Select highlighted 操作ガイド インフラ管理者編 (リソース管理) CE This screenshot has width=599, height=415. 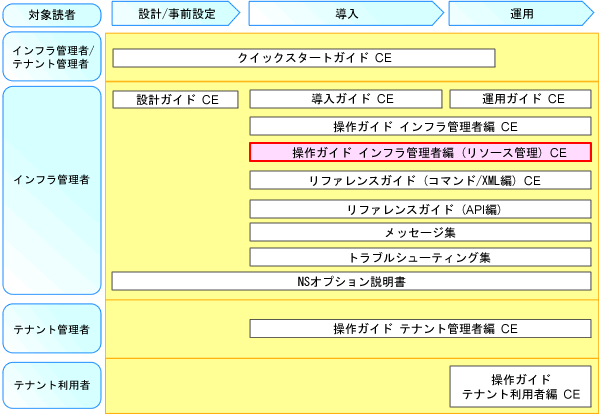click(x=421, y=152)
